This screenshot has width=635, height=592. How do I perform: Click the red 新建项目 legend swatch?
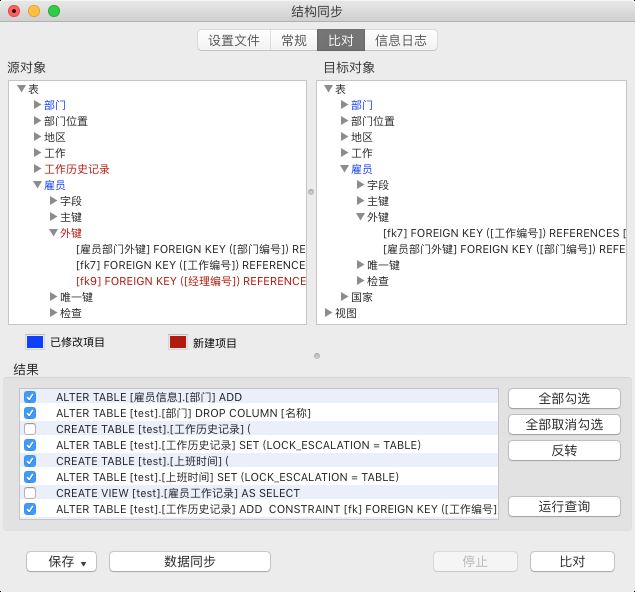178,342
